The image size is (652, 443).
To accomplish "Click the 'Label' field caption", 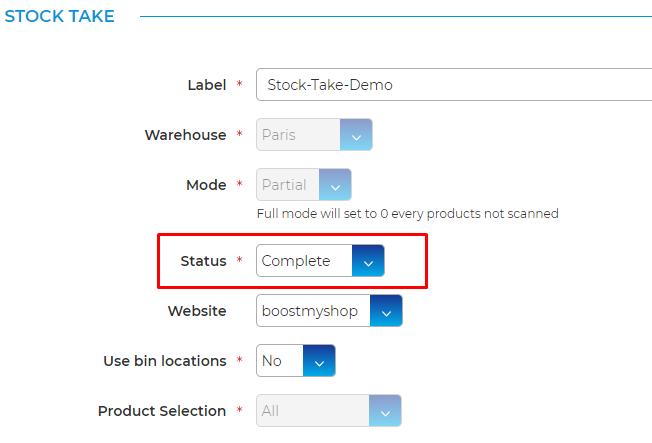I will [x=207, y=85].
